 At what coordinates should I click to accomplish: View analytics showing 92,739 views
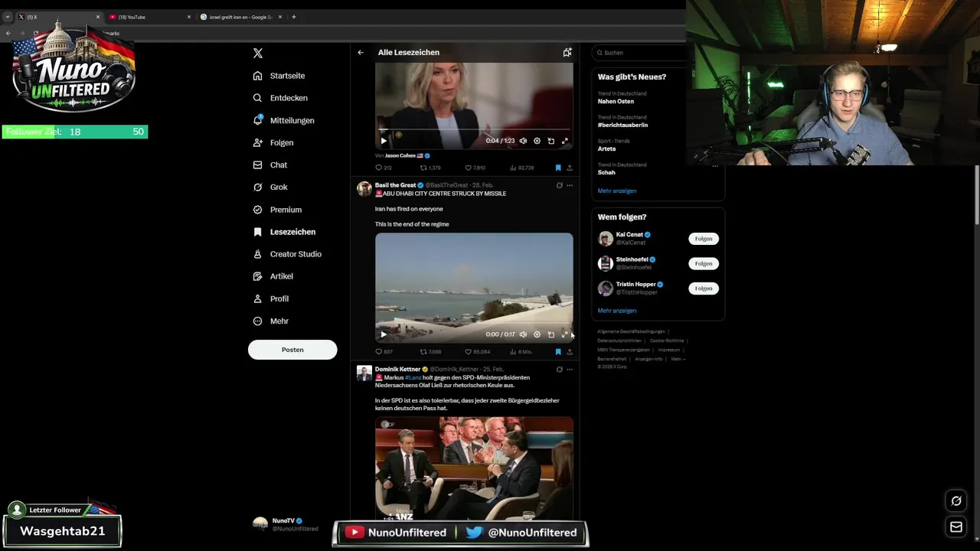[522, 168]
